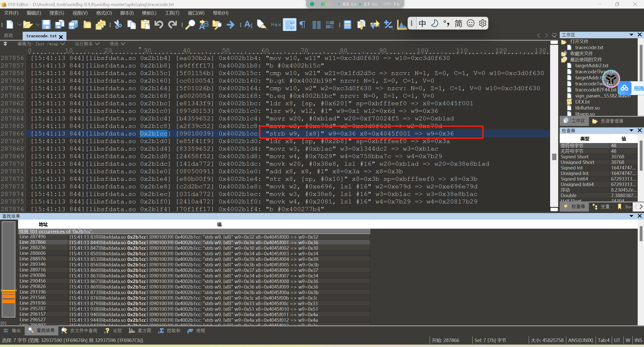Select search result Line 288236
The height and width of the screenshot is (347, 644).
[x=33, y=248]
